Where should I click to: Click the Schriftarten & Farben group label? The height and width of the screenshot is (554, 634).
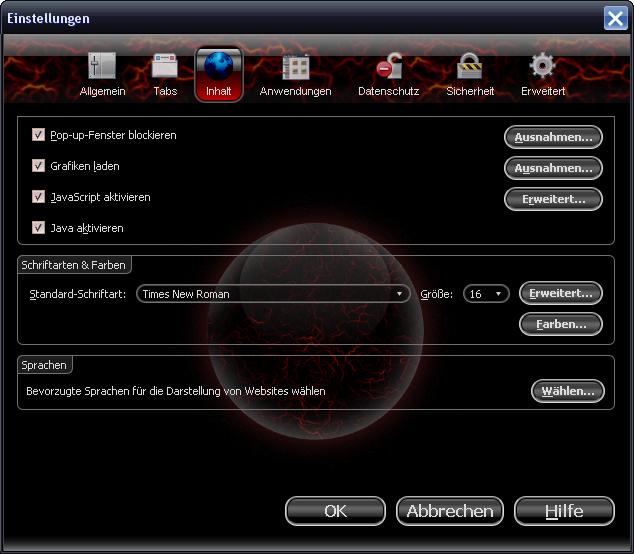pos(73,265)
